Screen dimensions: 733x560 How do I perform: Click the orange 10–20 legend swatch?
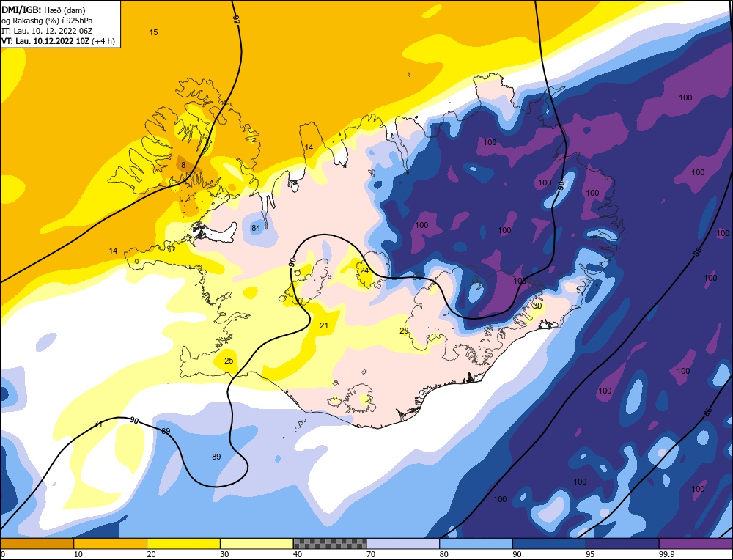click(x=111, y=543)
